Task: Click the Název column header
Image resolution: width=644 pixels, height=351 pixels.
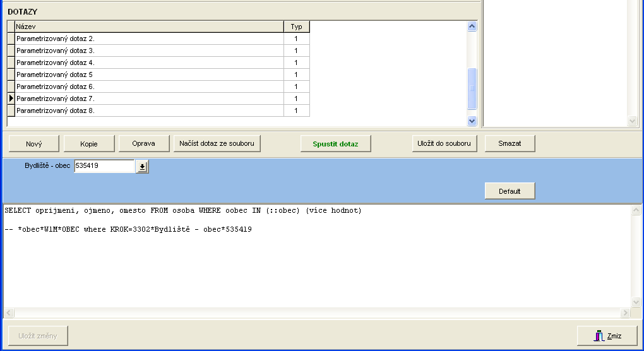Action: [x=149, y=27]
